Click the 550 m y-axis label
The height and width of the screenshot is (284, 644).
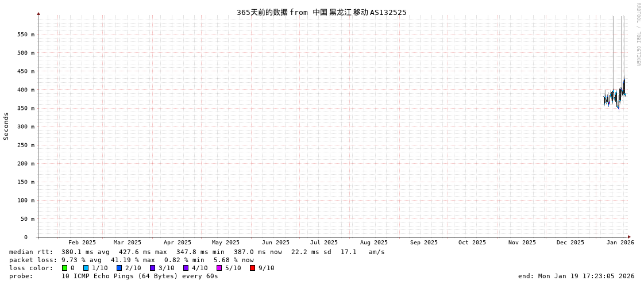click(25, 34)
